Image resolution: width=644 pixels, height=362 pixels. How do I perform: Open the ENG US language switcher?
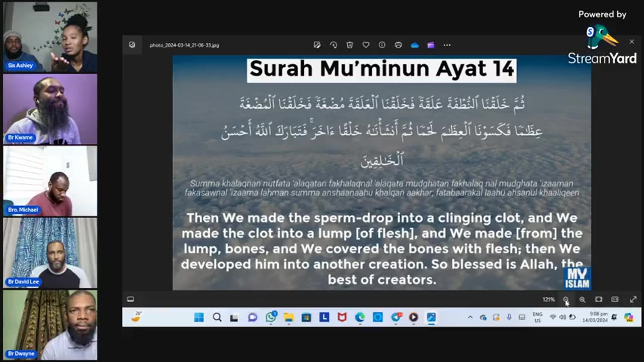(x=537, y=317)
